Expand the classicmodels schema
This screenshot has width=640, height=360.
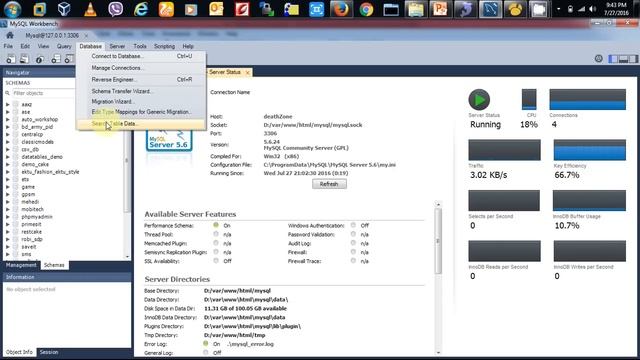[x=8, y=142]
